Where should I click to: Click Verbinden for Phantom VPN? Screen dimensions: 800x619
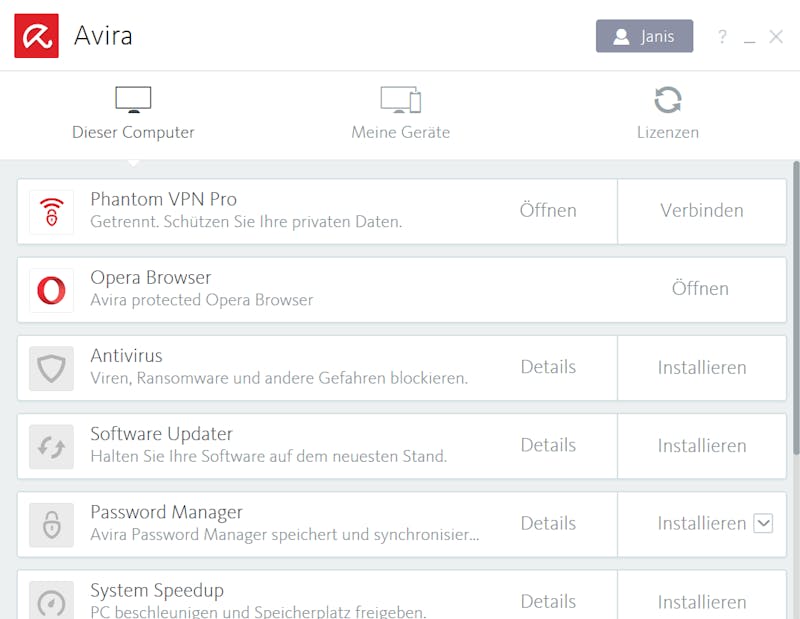pos(702,211)
